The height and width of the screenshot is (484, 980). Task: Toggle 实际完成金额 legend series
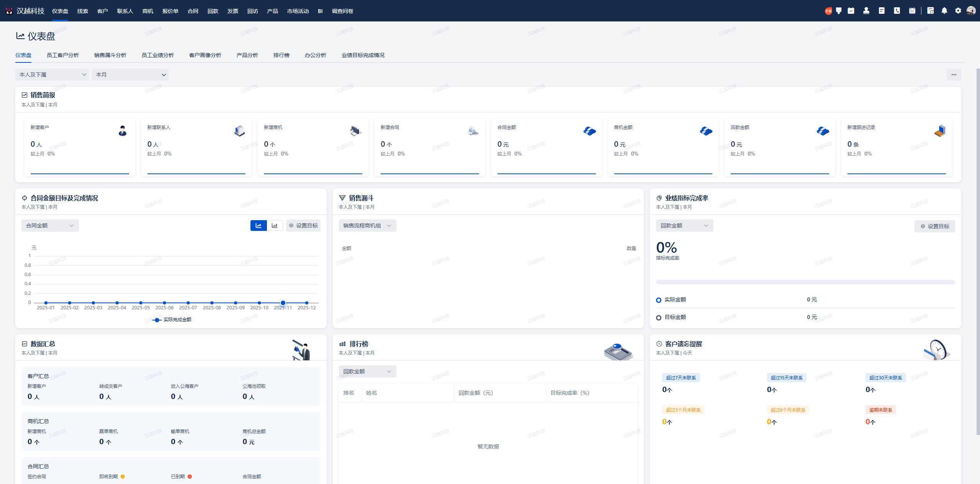point(172,320)
